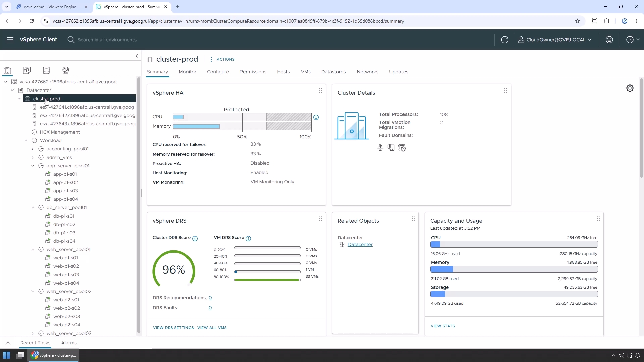The width and height of the screenshot is (644, 362).
Task: Click vSphere HA card drag handle
Action: 321,90
